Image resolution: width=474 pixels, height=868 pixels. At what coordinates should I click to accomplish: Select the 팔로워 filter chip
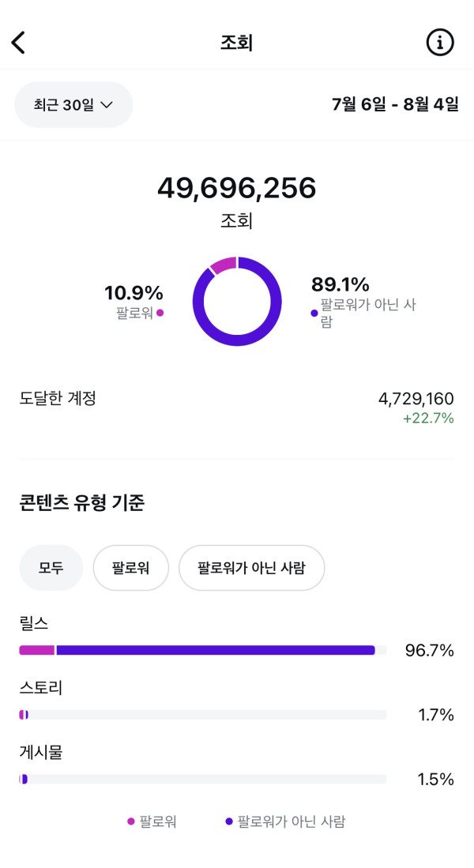tap(131, 568)
